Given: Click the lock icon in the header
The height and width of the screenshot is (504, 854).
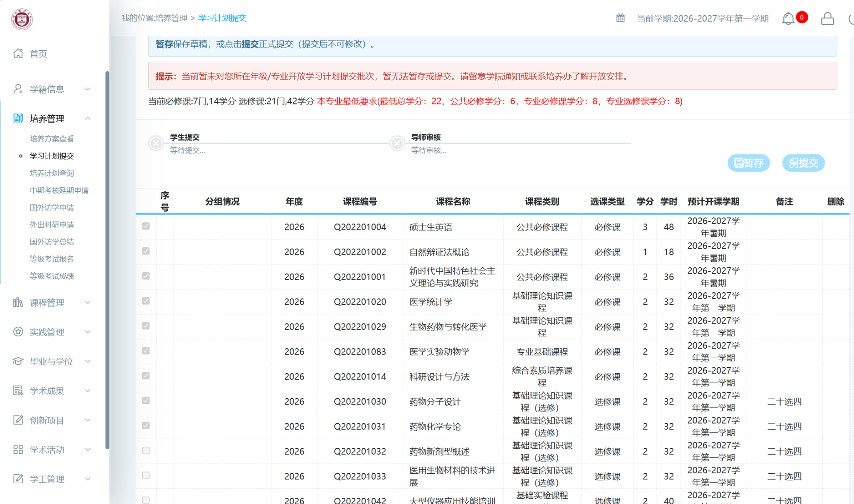Looking at the screenshot, I should [827, 19].
